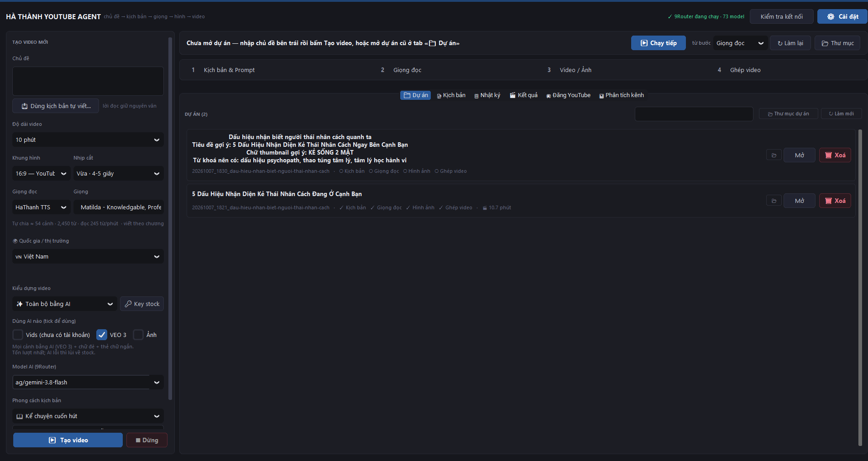The height and width of the screenshot is (461, 868).
Task: Tick the Ảnh checkbox
Action: pos(138,335)
